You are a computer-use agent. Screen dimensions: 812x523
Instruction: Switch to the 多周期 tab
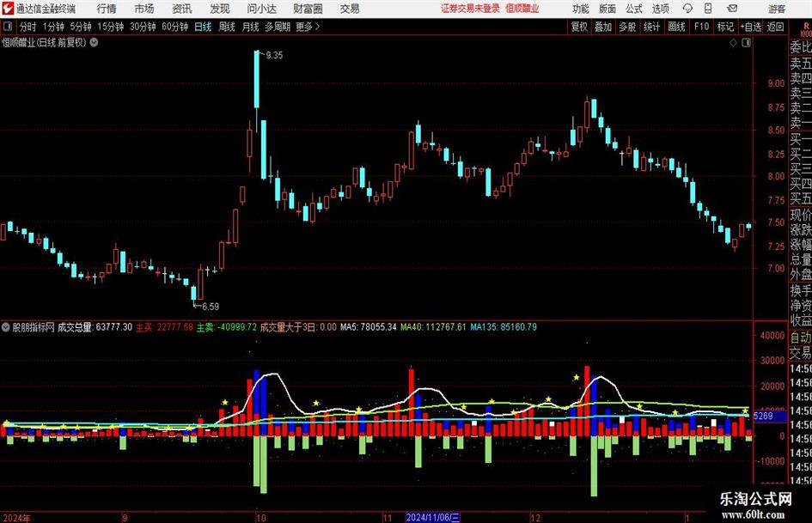coord(278,27)
